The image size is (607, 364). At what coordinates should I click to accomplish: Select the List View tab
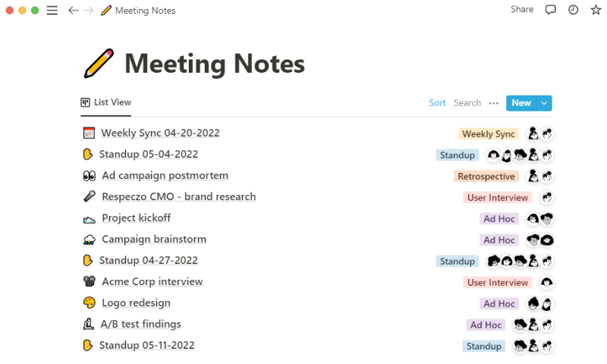tap(105, 102)
